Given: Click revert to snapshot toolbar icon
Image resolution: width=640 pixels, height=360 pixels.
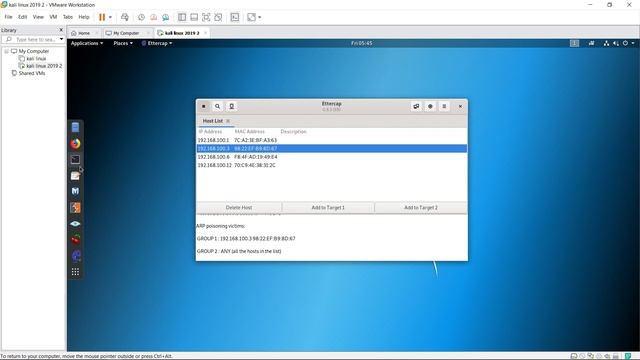Looking at the screenshot, I should pyautogui.click(x=153, y=17).
